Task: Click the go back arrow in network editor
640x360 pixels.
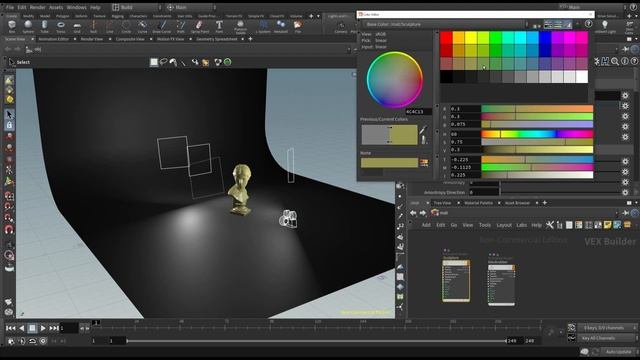Action: (413, 213)
